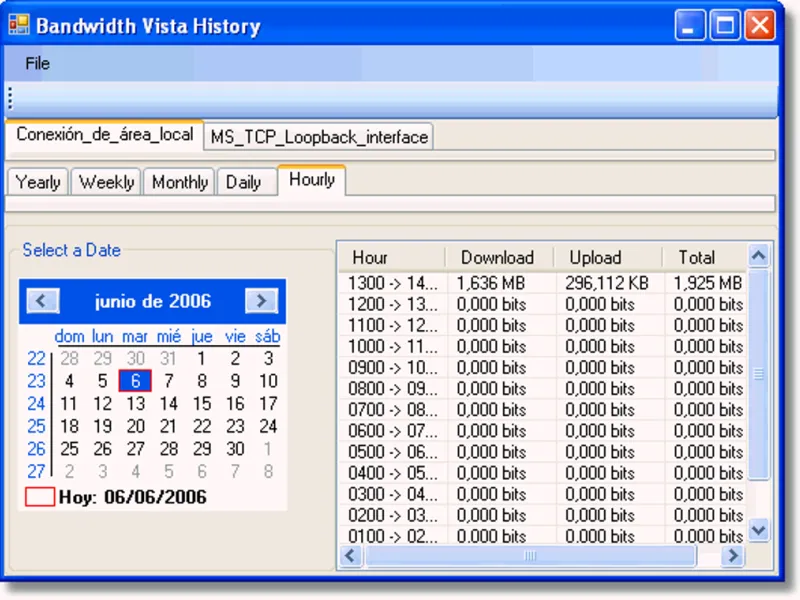Image resolution: width=800 pixels, height=600 pixels.
Task: Pick June 1 in the calendar
Action: [x=202, y=359]
